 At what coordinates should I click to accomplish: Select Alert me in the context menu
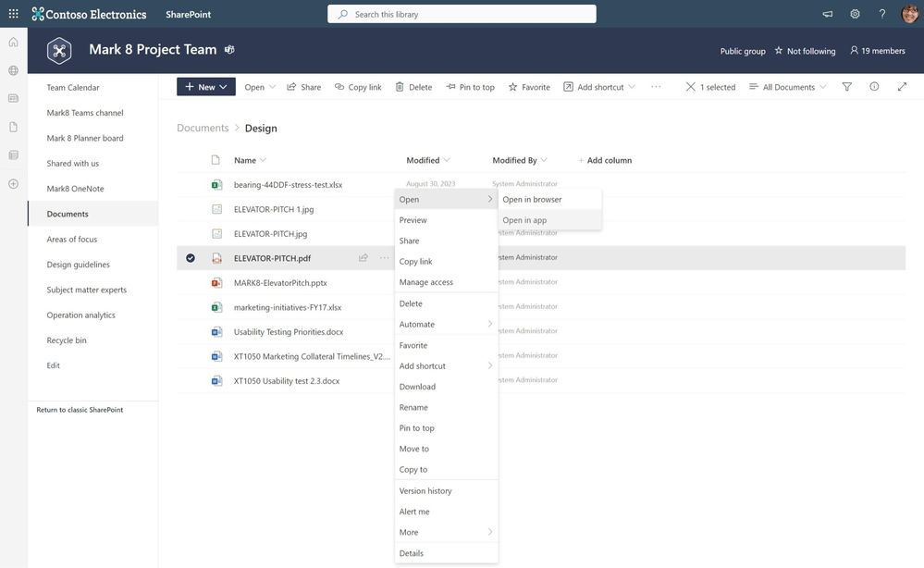446,512
